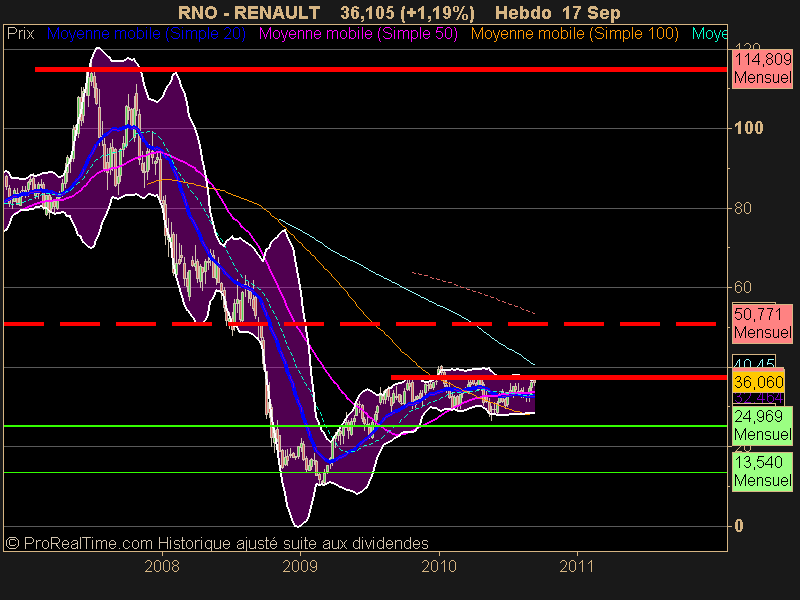Viewport: 800px width, 600px height.
Task: Select the Prix legend entry
Action: click(20, 34)
